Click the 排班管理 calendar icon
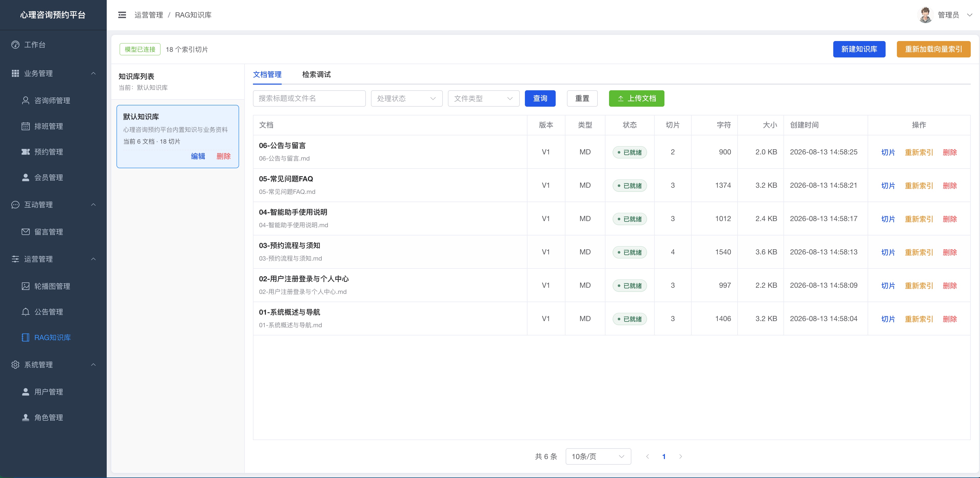Screen dimensions: 980x478 (x=25, y=126)
